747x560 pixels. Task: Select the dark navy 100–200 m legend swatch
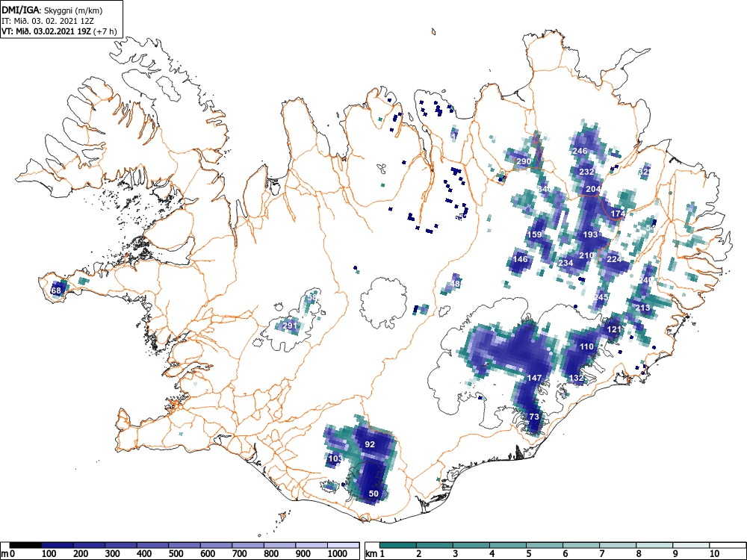click(x=58, y=544)
